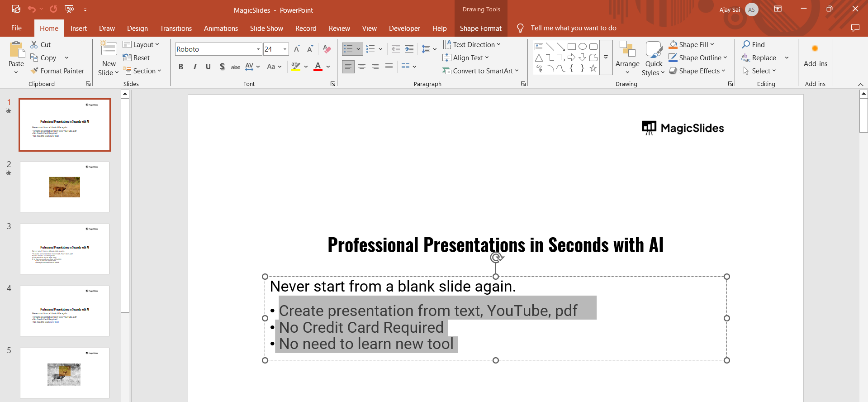Open the Roboto font name dropdown
This screenshot has height=402, width=868.
[258, 49]
